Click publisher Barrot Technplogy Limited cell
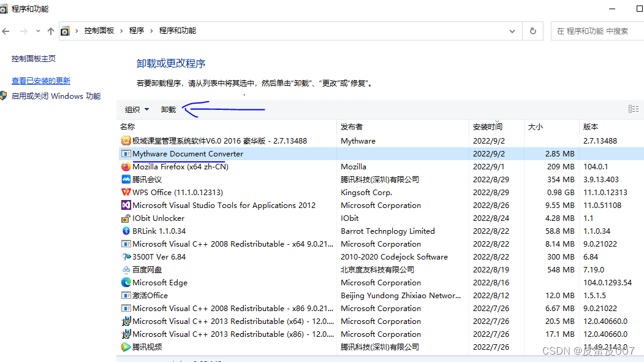The height and width of the screenshot is (362, 644). tap(388, 231)
